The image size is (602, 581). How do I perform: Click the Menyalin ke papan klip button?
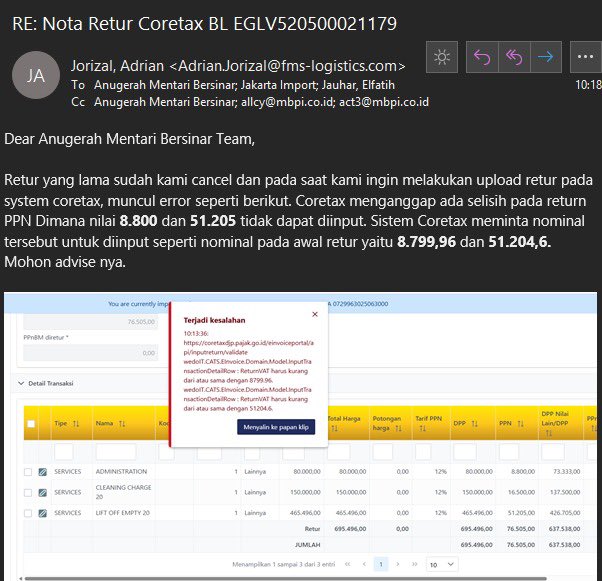point(276,427)
